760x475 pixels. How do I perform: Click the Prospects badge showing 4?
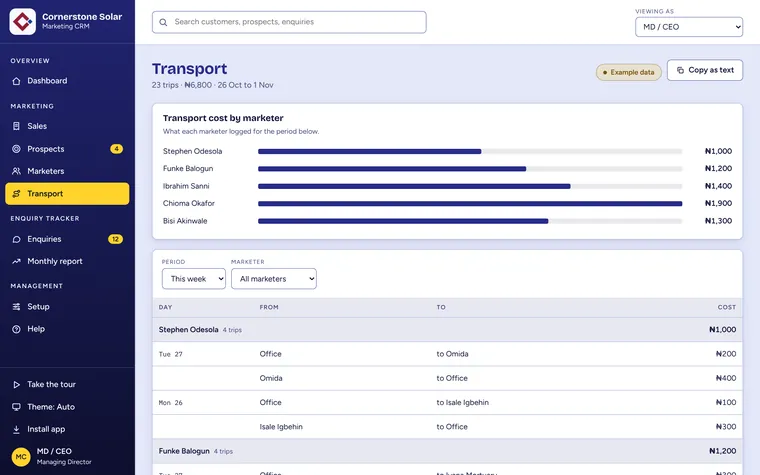pos(116,149)
